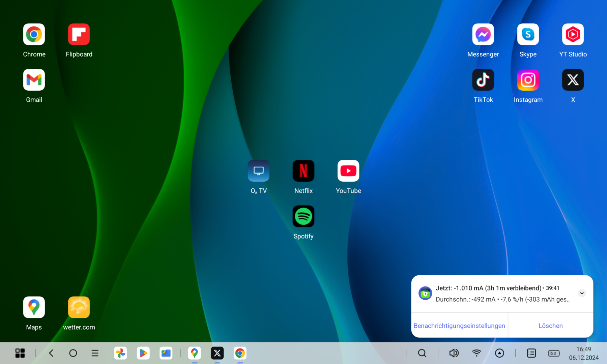Click clock showing 16:49 date
This screenshot has width=607, height=364.
584,353
